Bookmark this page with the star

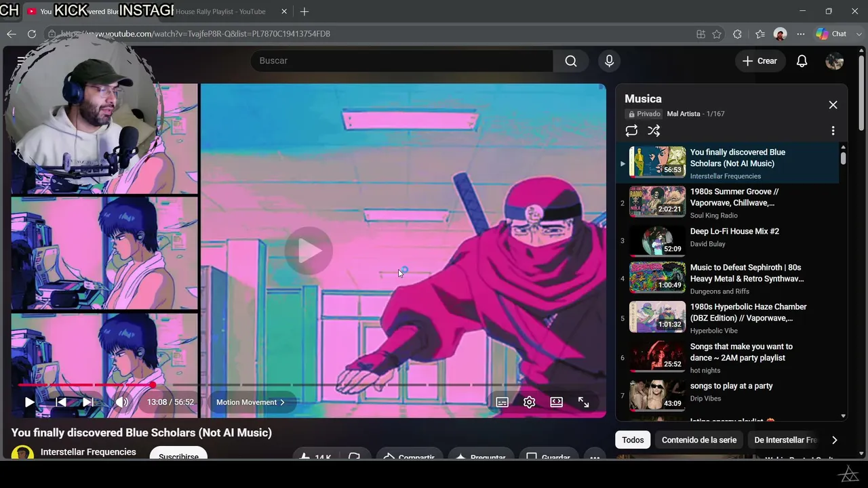pos(717,34)
